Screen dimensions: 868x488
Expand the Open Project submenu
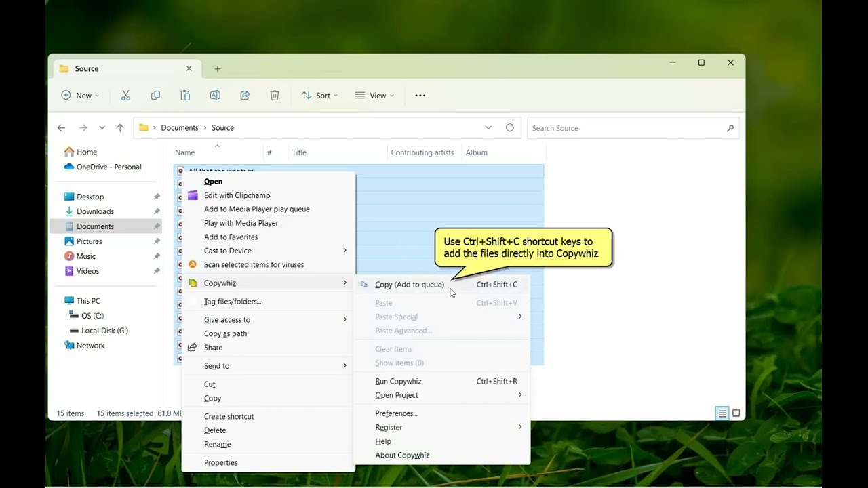(520, 395)
